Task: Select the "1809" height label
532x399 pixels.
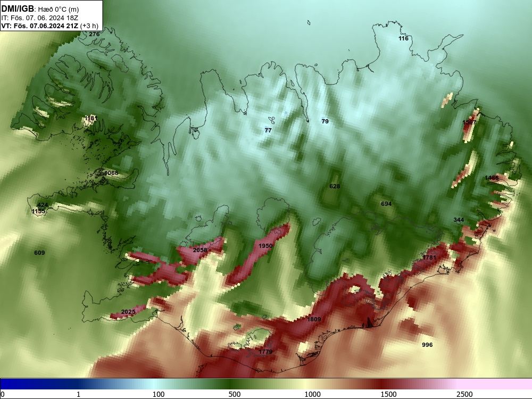Action: pos(314,319)
